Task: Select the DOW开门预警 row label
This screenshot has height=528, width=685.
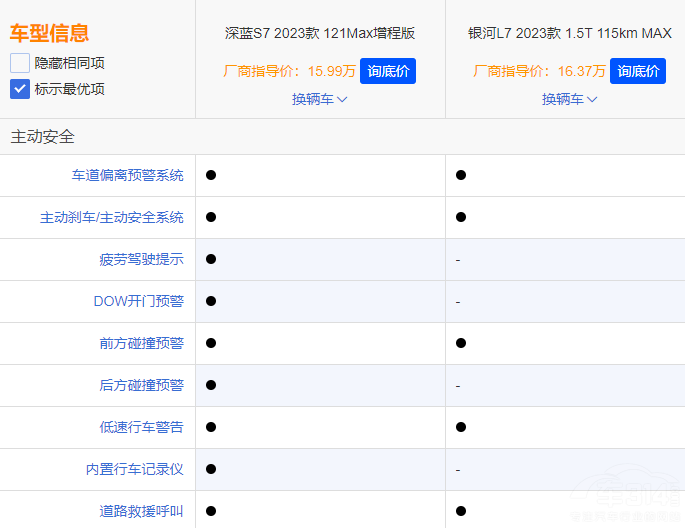Action: (x=138, y=301)
